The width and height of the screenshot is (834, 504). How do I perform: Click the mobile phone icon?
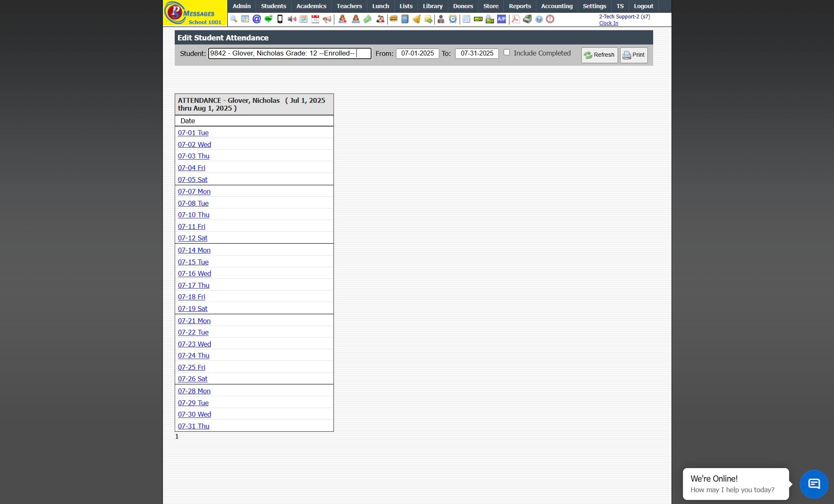pyautogui.click(x=280, y=19)
